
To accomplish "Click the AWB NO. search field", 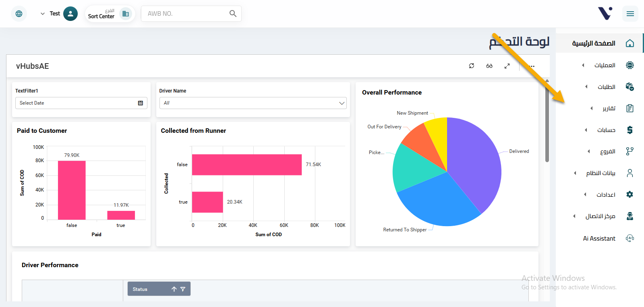I will [x=185, y=14].
